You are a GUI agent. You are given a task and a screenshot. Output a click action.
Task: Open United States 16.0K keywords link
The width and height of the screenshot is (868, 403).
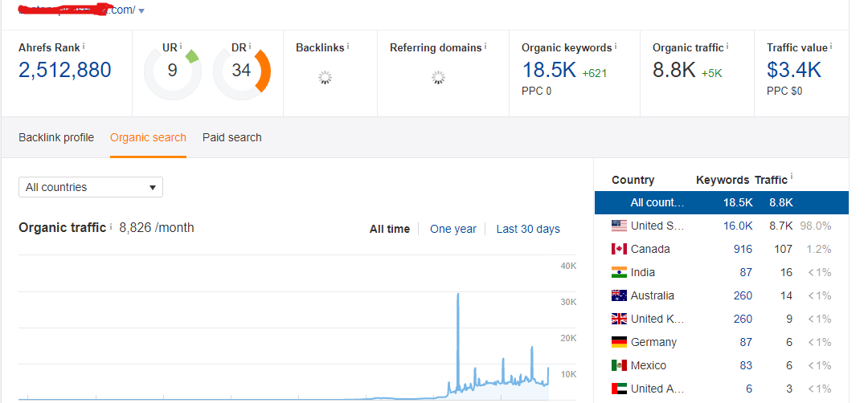tap(738, 226)
